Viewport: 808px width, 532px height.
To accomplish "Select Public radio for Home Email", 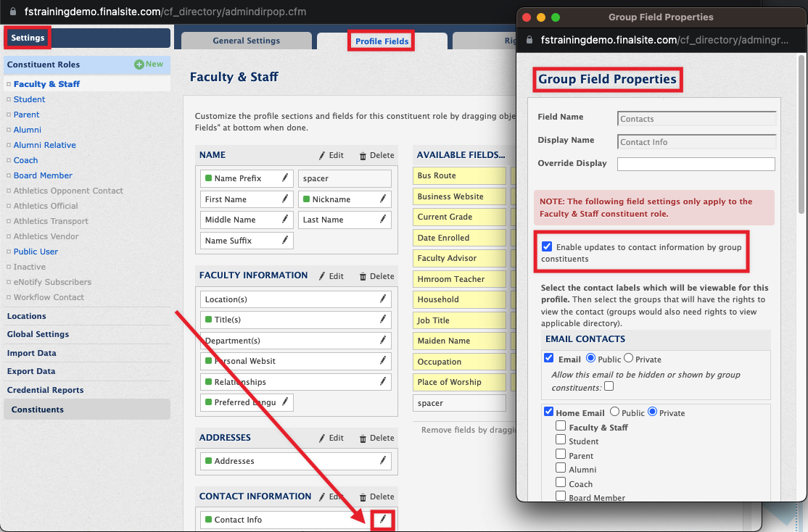I will click(x=614, y=412).
